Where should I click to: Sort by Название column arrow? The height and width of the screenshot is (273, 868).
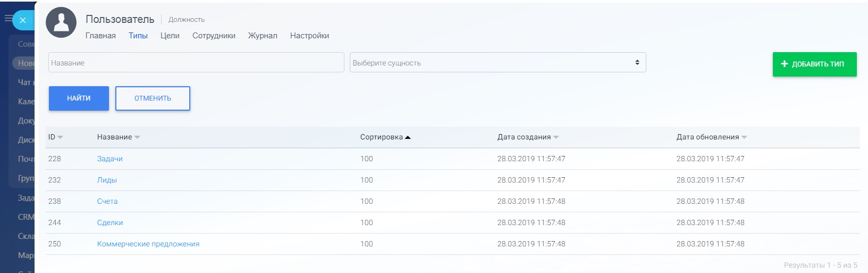point(137,137)
